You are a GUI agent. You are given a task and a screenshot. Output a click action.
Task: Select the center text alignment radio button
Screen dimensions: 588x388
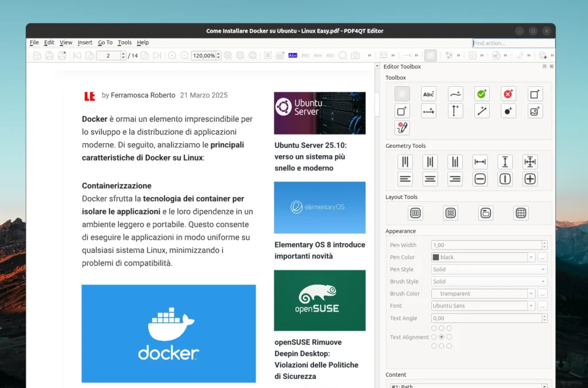442,337
